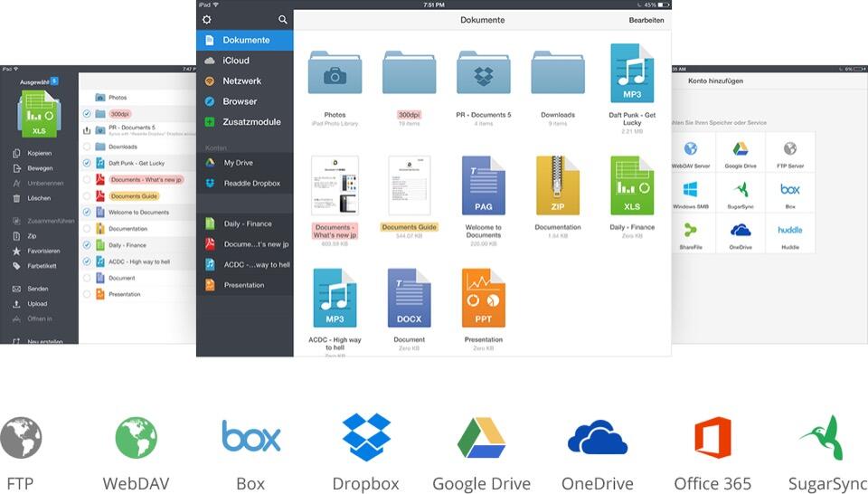868x494 pixels.
Task: Tap Upload action in left panel
Action: (31, 303)
